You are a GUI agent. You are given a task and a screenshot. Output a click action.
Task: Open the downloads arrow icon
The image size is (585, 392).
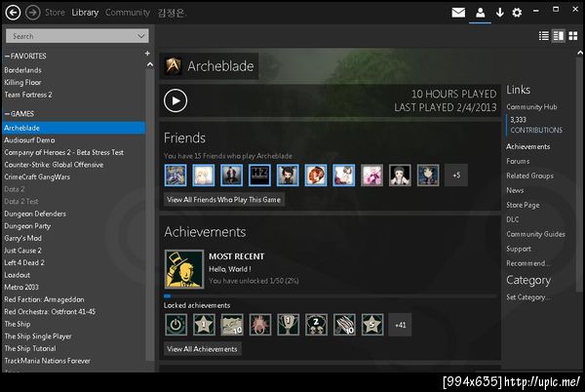(499, 13)
